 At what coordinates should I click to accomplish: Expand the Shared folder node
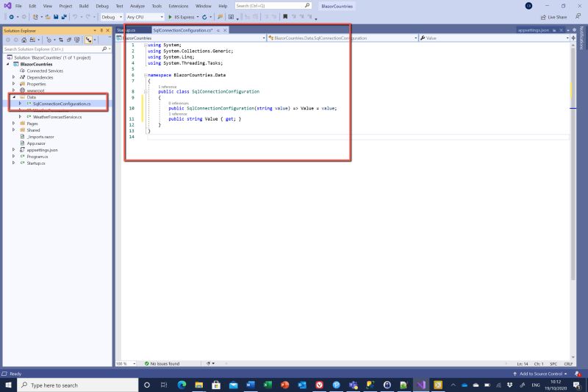tap(14, 130)
